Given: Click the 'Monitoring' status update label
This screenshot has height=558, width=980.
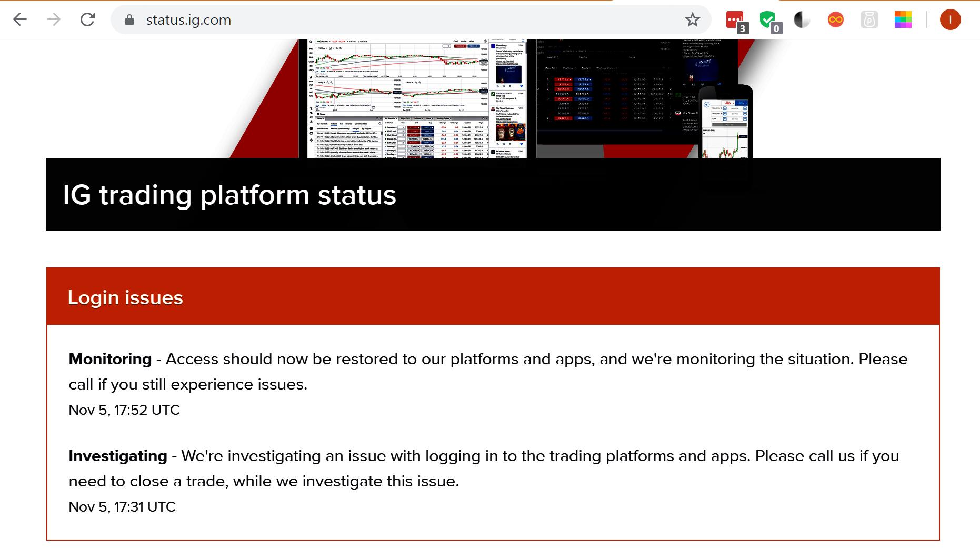Looking at the screenshot, I should click(x=110, y=359).
